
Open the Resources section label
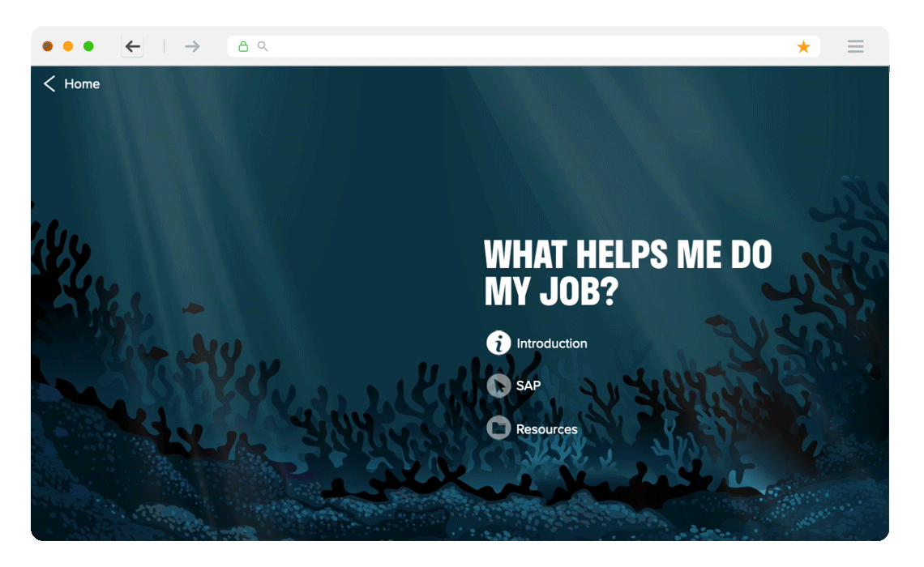coord(547,429)
